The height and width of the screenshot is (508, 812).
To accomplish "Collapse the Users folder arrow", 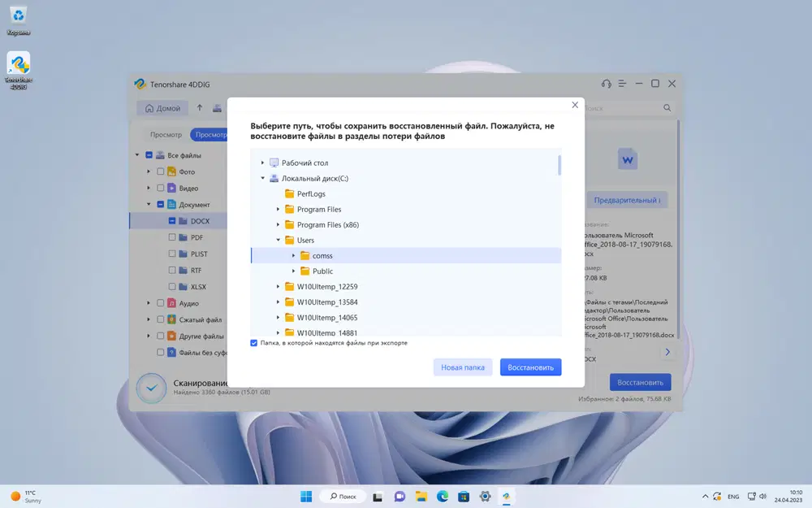I will click(x=278, y=240).
